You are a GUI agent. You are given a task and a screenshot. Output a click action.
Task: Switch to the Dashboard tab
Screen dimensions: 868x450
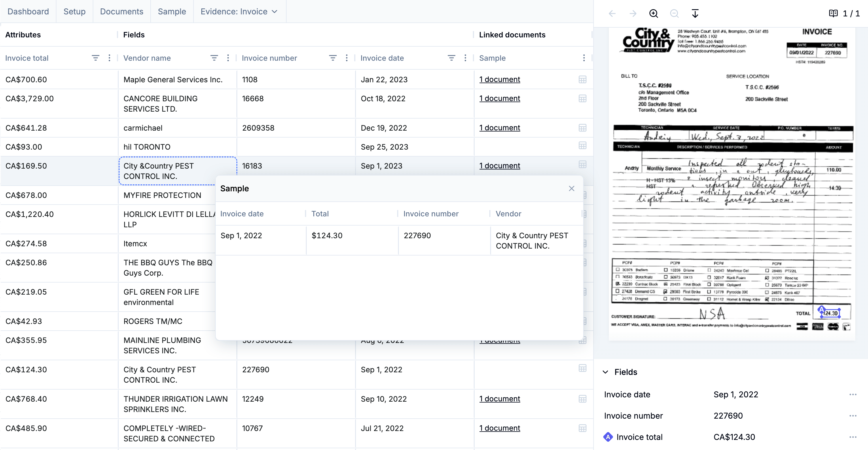[x=28, y=12]
